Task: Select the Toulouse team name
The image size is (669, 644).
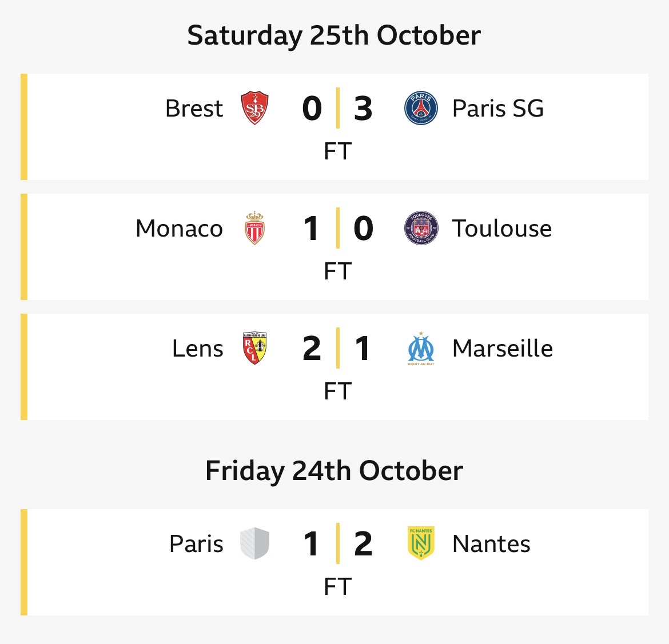Action: click(x=501, y=228)
